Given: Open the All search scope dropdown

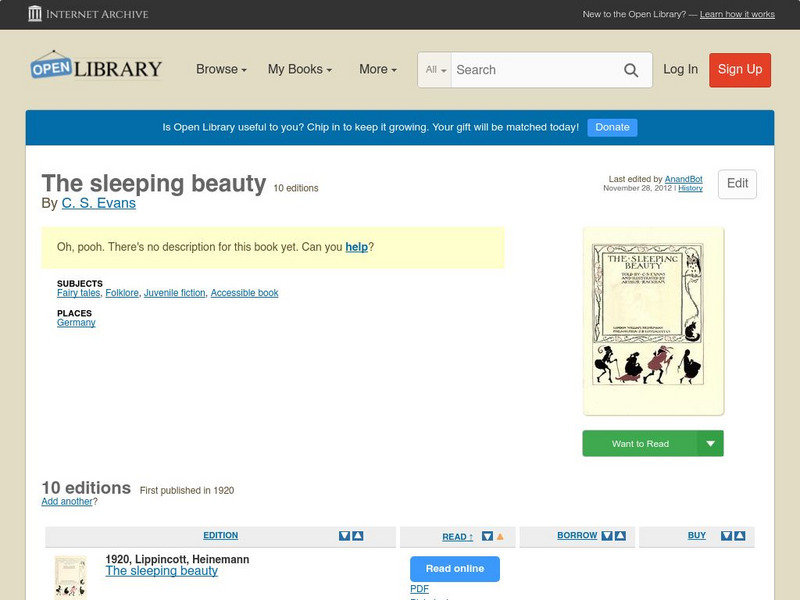Looking at the screenshot, I should (x=435, y=70).
